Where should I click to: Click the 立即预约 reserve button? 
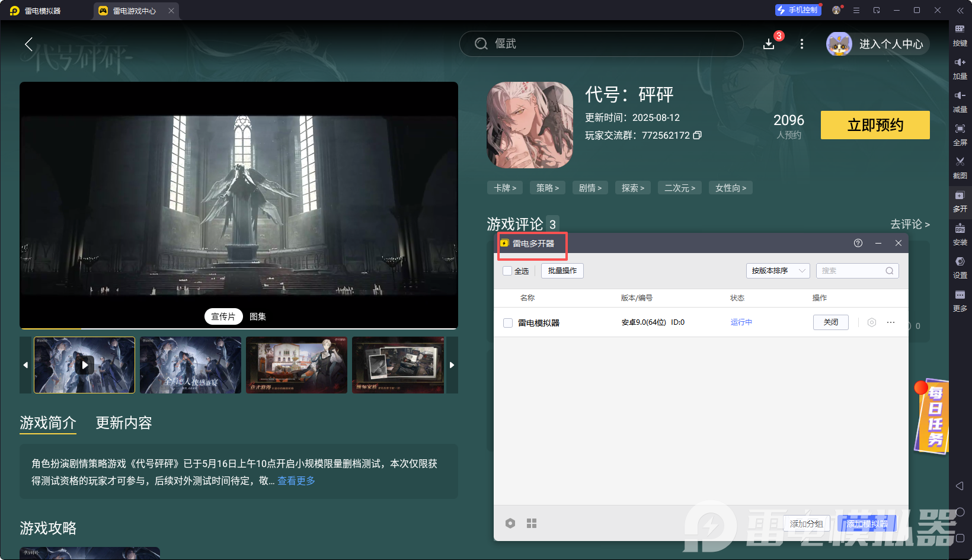click(x=875, y=125)
